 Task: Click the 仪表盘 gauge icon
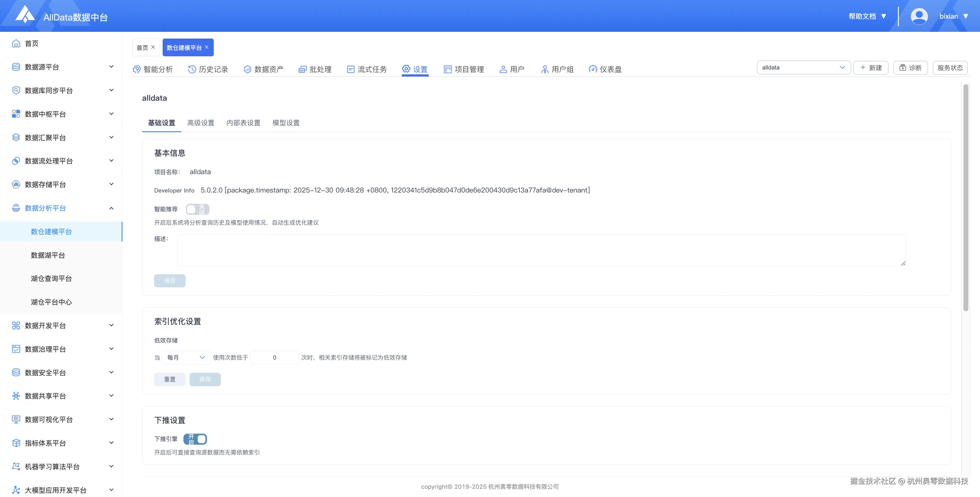pos(593,69)
